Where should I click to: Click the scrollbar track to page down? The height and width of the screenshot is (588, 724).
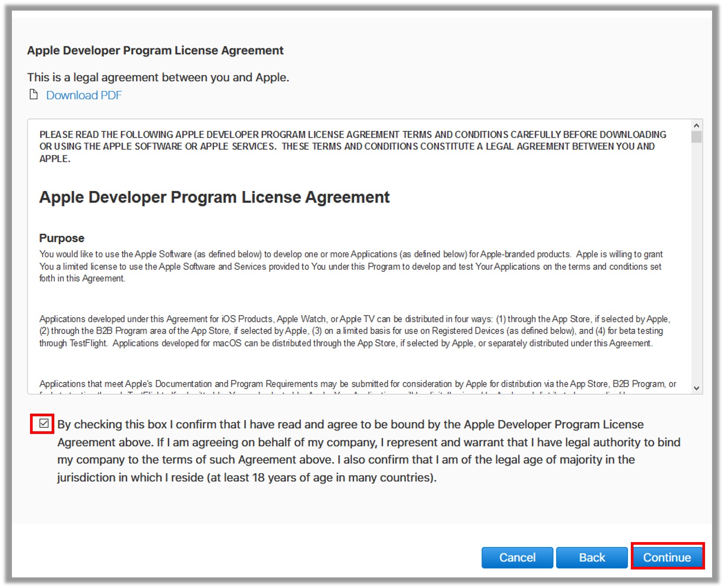696,265
